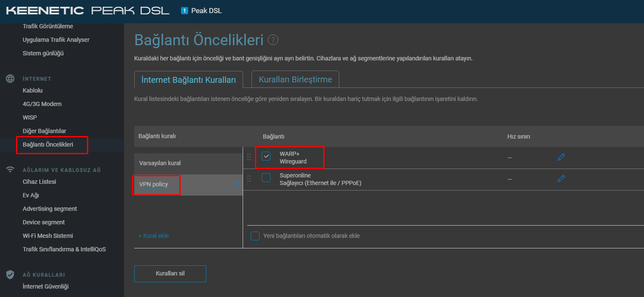Open Trafik Sınıflandırma & IntelliQoS
The height and width of the screenshot is (297, 644).
[x=64, y=249]
